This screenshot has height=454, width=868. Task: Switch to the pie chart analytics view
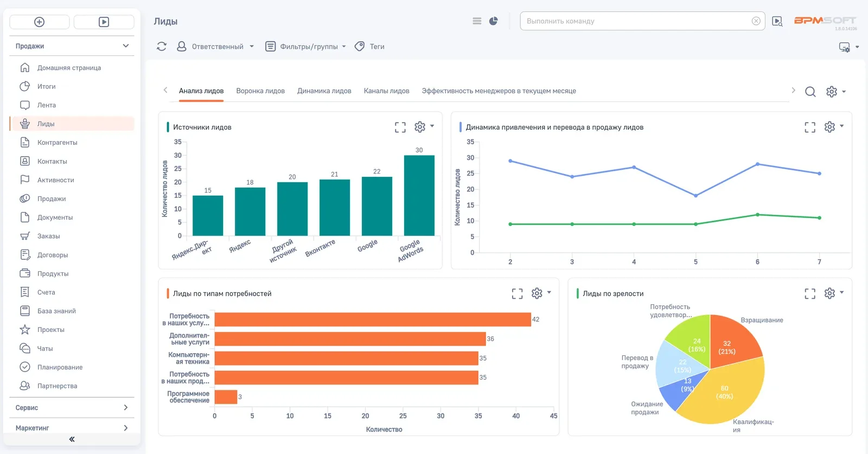(493, 21)
